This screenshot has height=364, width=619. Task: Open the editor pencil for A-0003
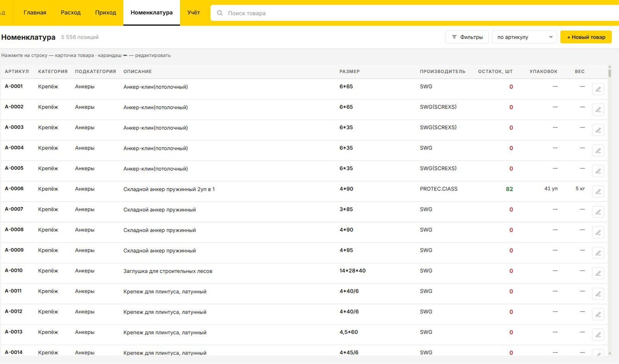[x=598, y=130]
